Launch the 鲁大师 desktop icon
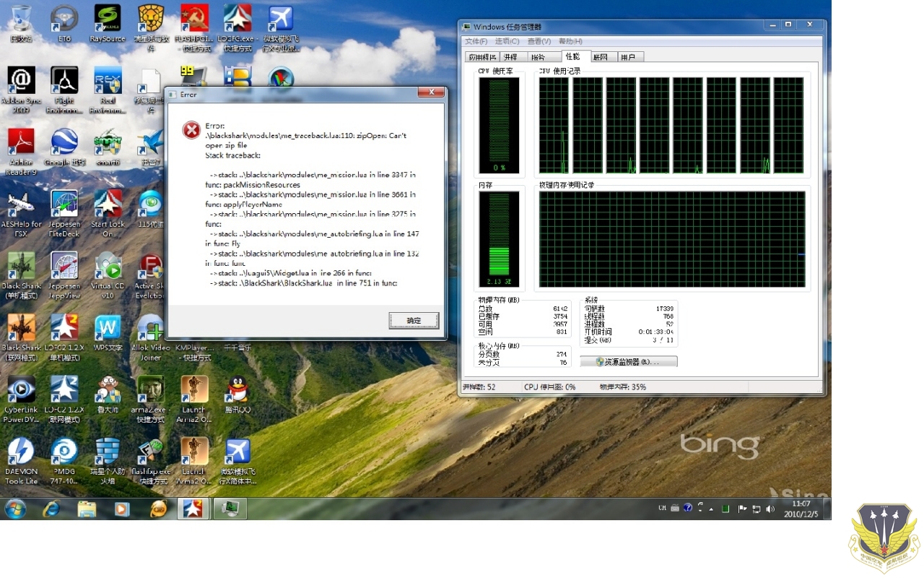The image size is (924, 578). (108, 394)
